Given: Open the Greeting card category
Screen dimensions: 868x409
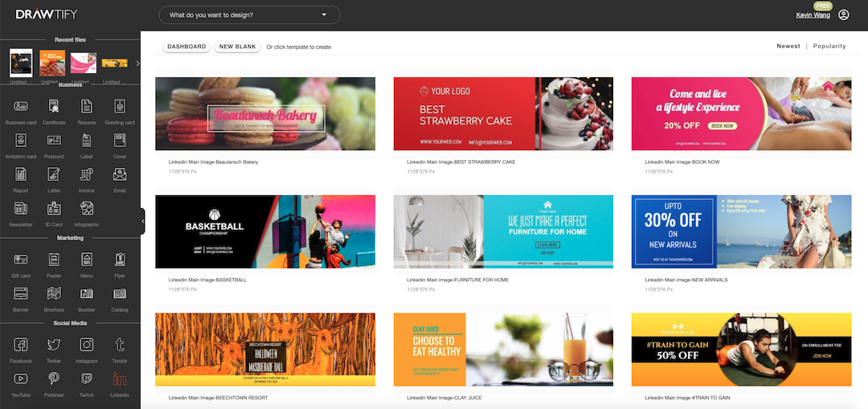Looking at the screenshot, I should [x=120, y=106].
